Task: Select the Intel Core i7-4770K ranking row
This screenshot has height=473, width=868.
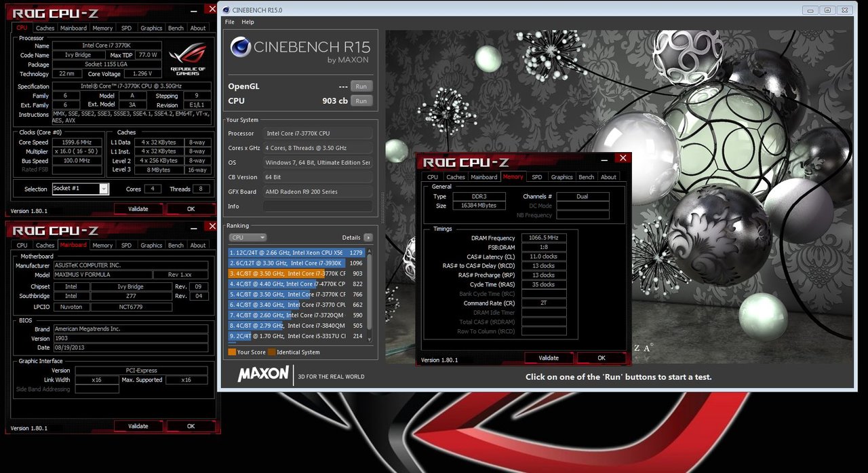Action: click(296, 284)
